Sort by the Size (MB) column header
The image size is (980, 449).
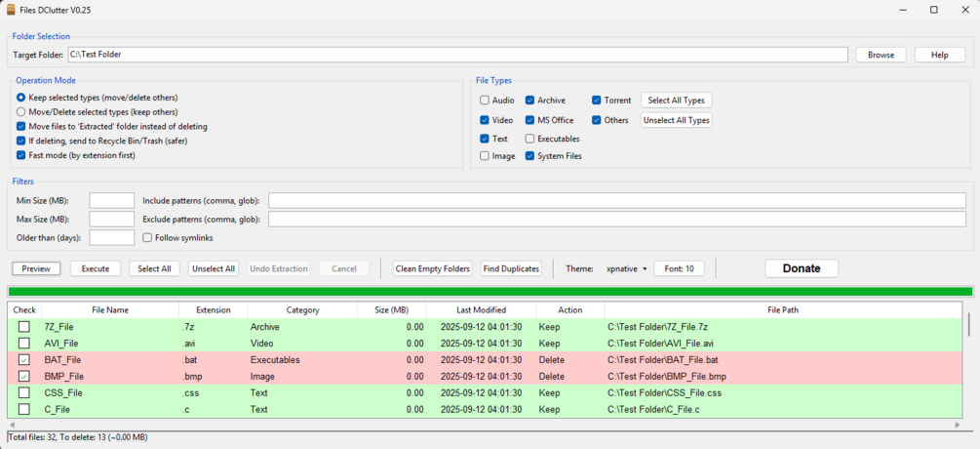[391, 310]
